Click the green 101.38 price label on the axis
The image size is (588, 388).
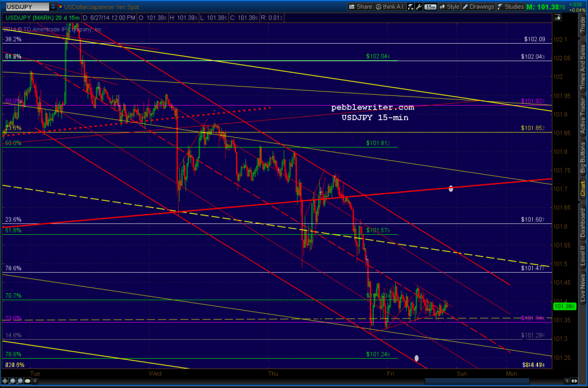564,306
